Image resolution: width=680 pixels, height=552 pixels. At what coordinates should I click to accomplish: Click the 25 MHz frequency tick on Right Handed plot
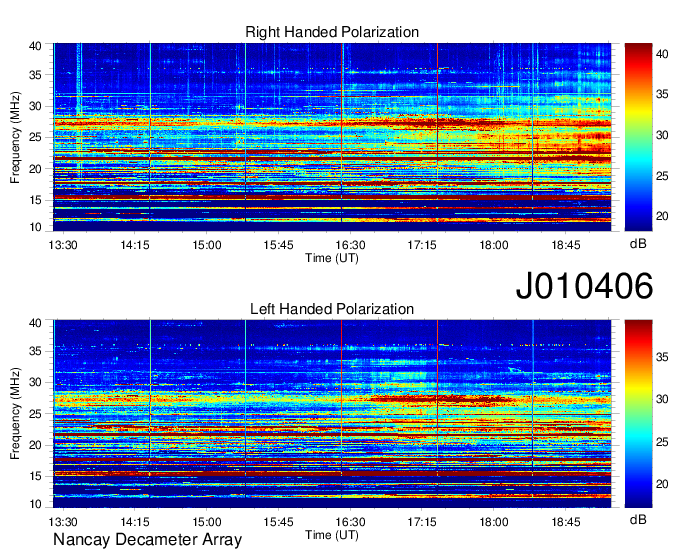point(35,137)
